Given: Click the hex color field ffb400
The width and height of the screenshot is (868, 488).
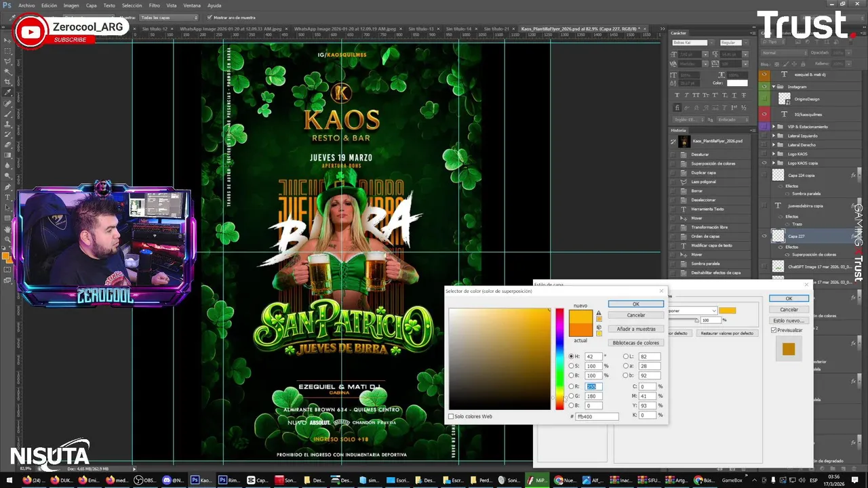Looking at the screenshot, I should pyautogui.click(x=597, y=416).
